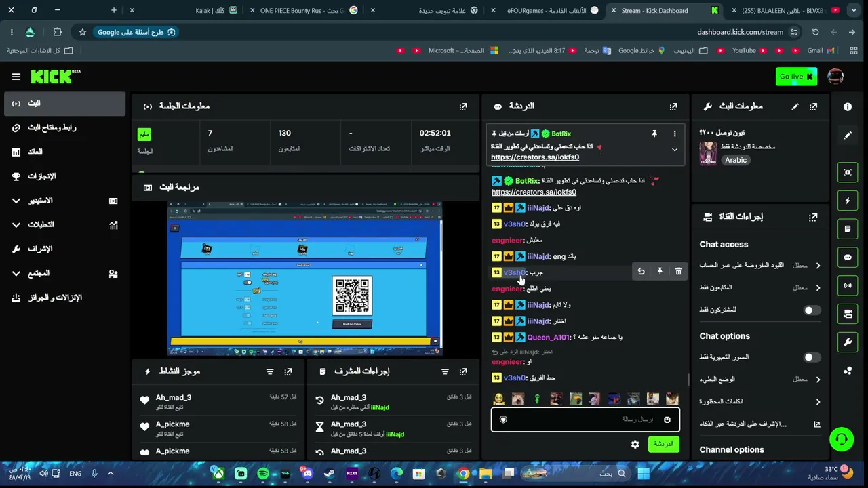Pop out the activity feed panel
Screen dimensions: 868x488
[x=288, y=371]
